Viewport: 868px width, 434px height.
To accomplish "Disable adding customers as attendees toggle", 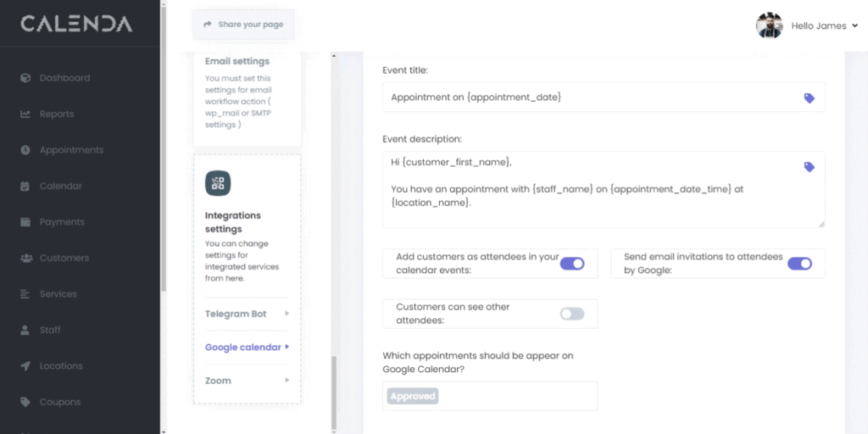I will point(572,264).
